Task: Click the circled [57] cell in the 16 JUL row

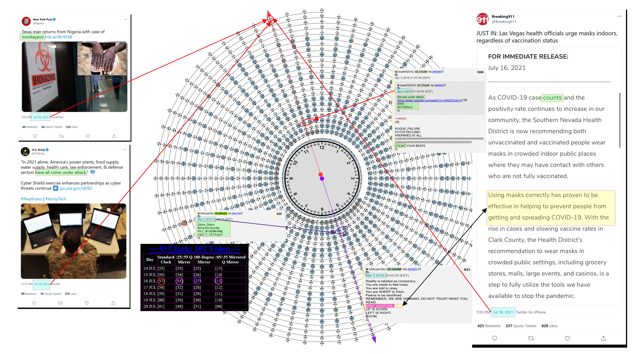Action: [x=161, y=281]
